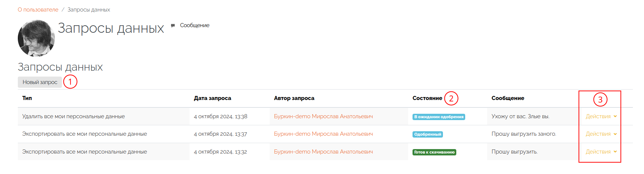Click the Дата запроса column header
644x174 pixels.
click(x=213, y=98)
